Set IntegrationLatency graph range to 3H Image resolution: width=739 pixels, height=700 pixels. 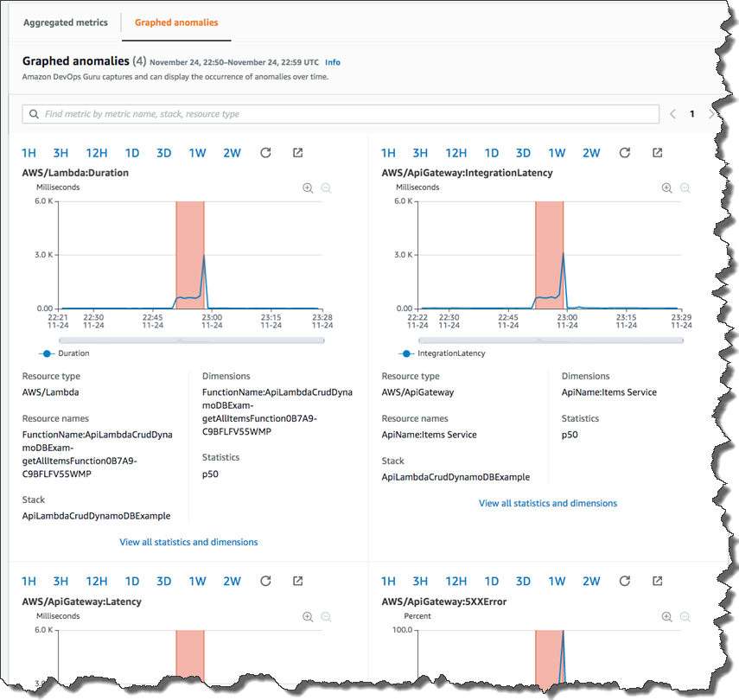[x=420, y=153]
